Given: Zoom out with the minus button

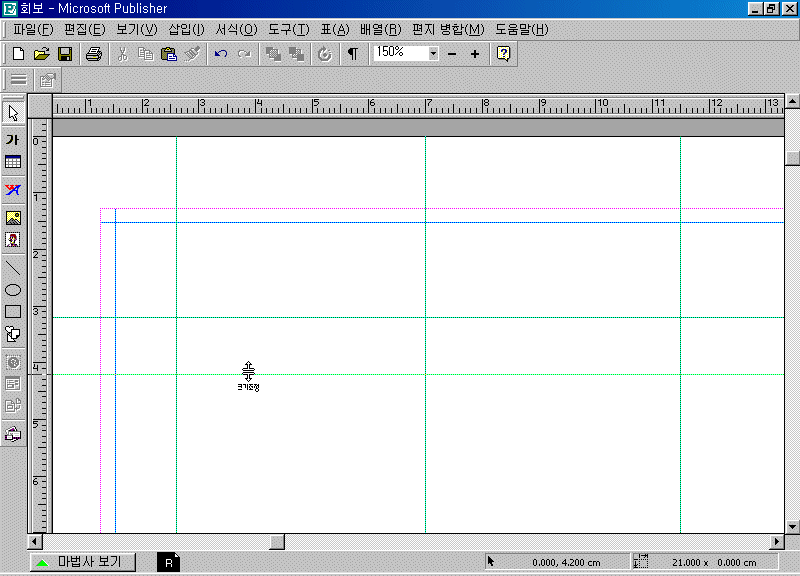Looking at the screenshot, I should [452, 54].
